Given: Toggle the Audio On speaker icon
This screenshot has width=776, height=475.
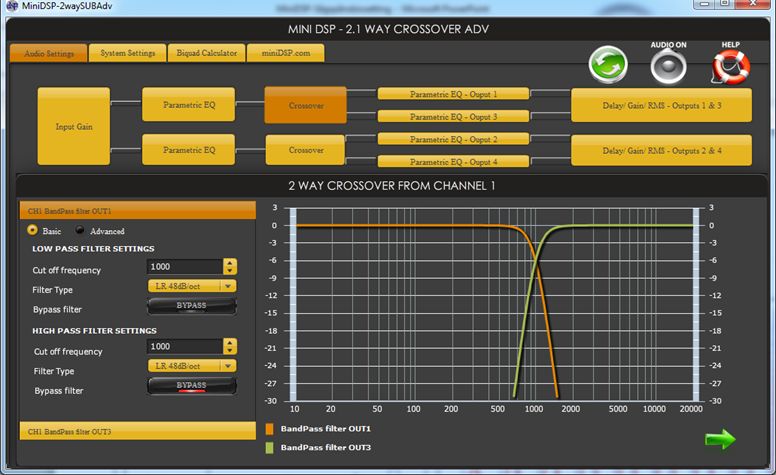Looking at the screenshot, I should pos(668,67).
